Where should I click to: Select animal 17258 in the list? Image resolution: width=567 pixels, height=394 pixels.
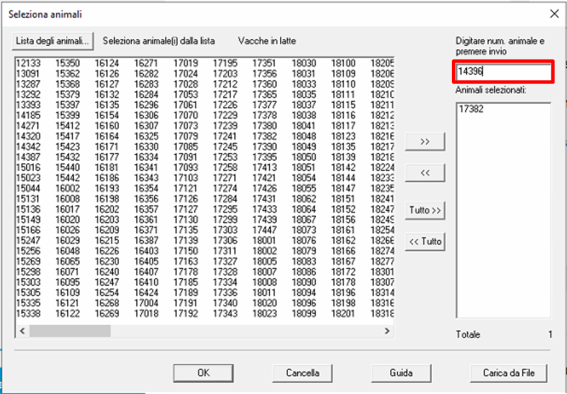[225, 168]
